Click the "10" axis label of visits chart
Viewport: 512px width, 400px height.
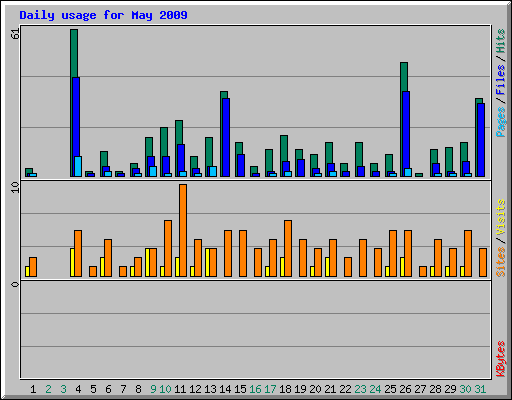[15, 187]
